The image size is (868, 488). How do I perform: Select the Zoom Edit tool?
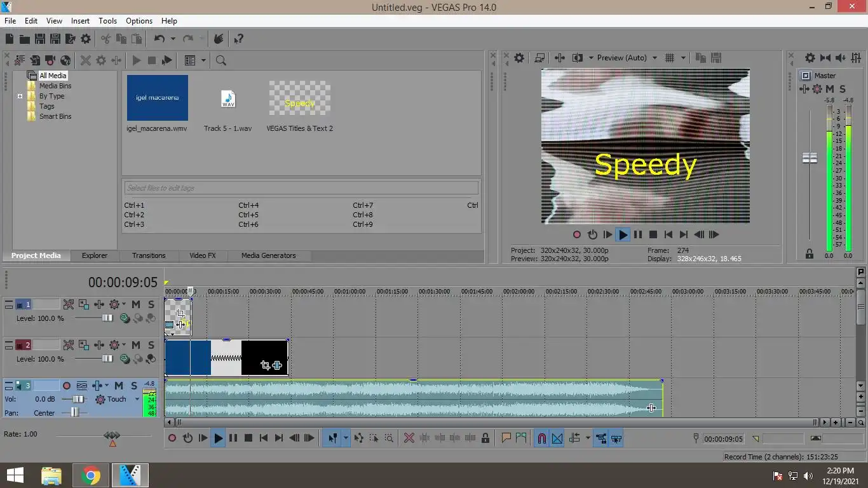[390, 438]
